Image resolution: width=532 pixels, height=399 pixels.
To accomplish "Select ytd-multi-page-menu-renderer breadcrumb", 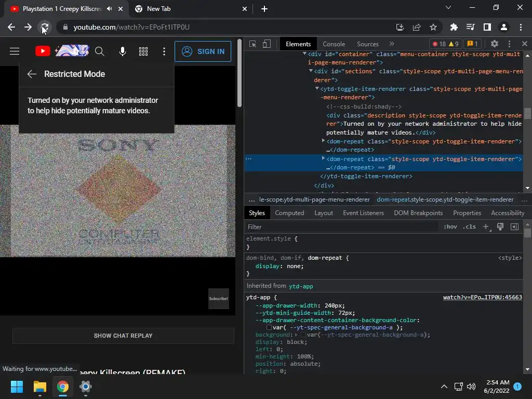I will click(x=314, y=199).
